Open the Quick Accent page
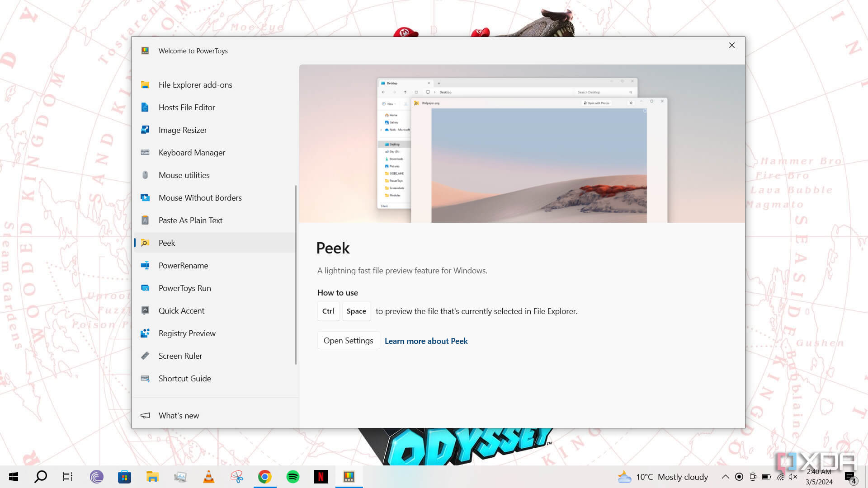This screenshot has height=488, width=868. click(x=181, y=311)
